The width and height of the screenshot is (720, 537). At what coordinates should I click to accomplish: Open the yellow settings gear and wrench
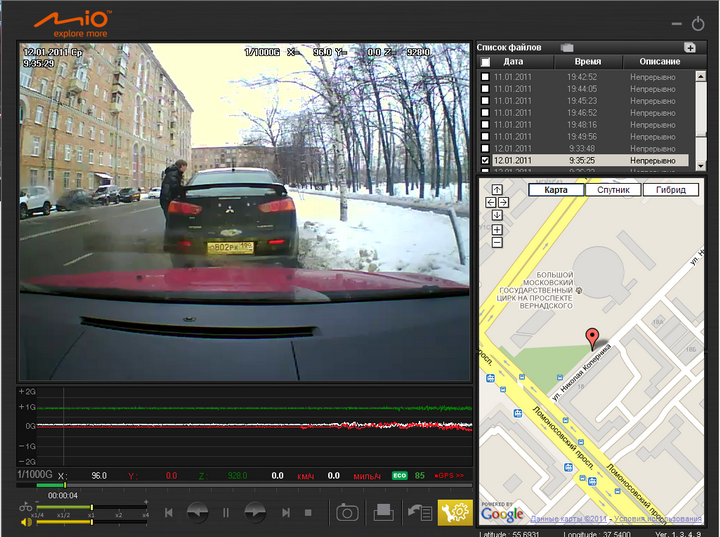[455, 512]
